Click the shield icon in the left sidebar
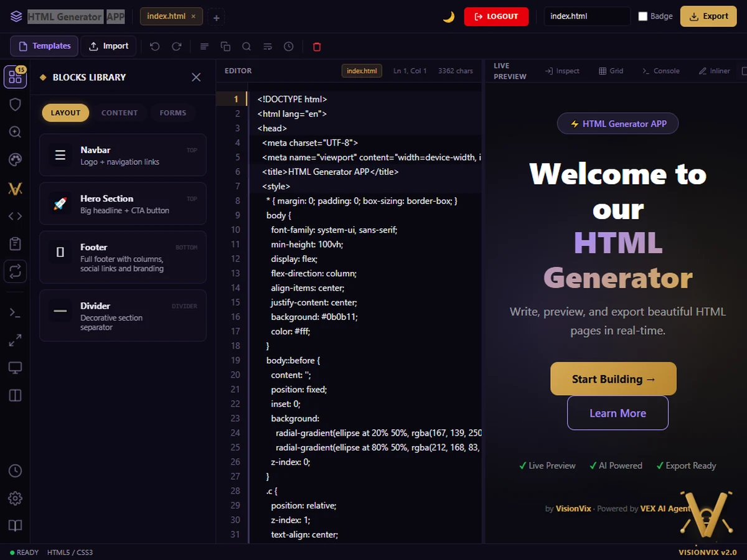The height and width of the screenshot is (560, 747). coord(15,105)
